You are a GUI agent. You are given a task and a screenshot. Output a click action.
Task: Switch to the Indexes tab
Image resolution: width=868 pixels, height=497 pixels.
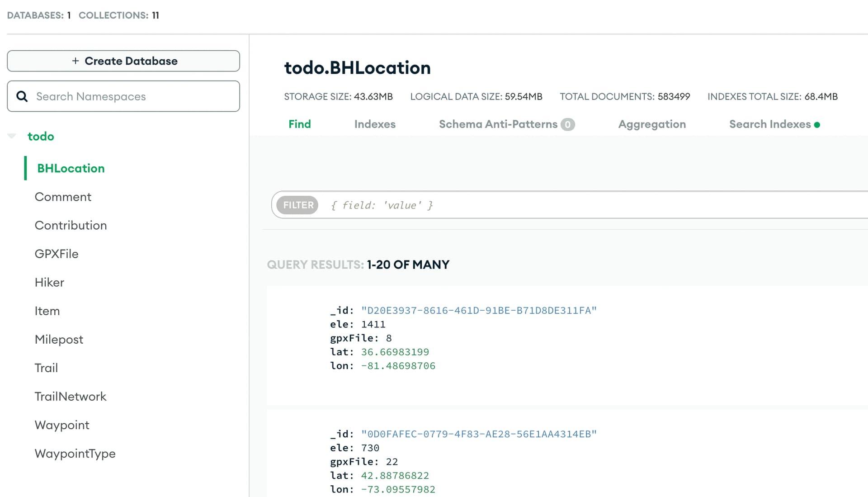coord(375,124)
